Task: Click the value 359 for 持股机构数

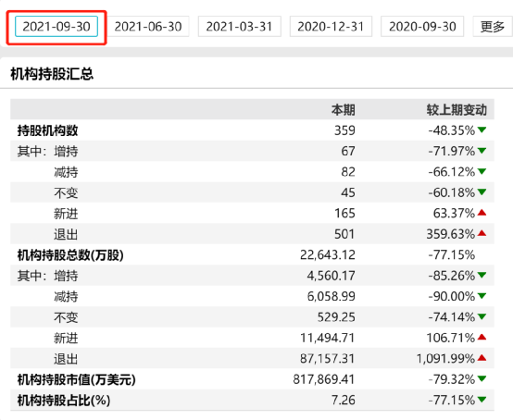Action: coord(344,130)
